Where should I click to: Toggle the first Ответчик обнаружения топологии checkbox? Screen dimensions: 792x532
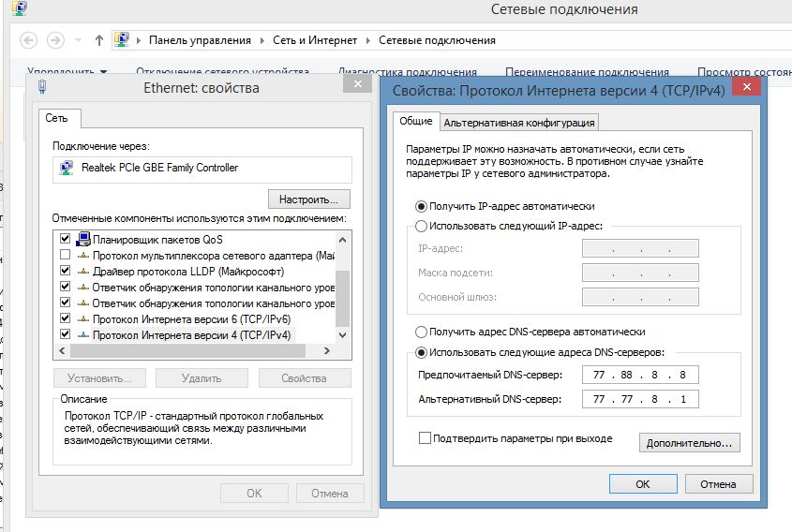pos(66,287)
